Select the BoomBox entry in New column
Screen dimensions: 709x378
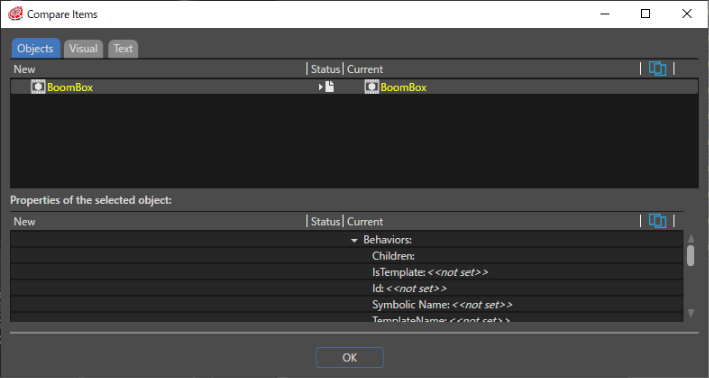click(x=70, y=87)
